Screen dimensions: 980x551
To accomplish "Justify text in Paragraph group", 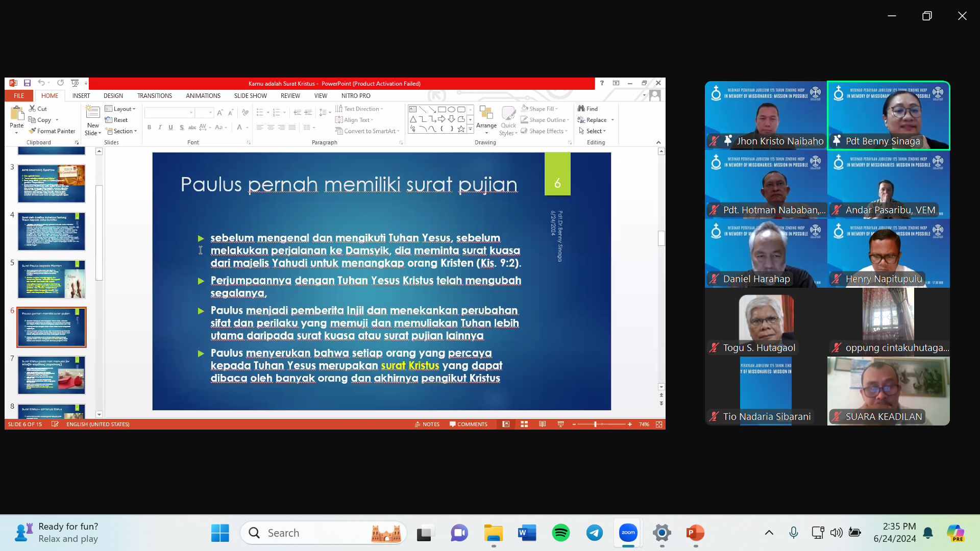I will (x=292, y=128).
